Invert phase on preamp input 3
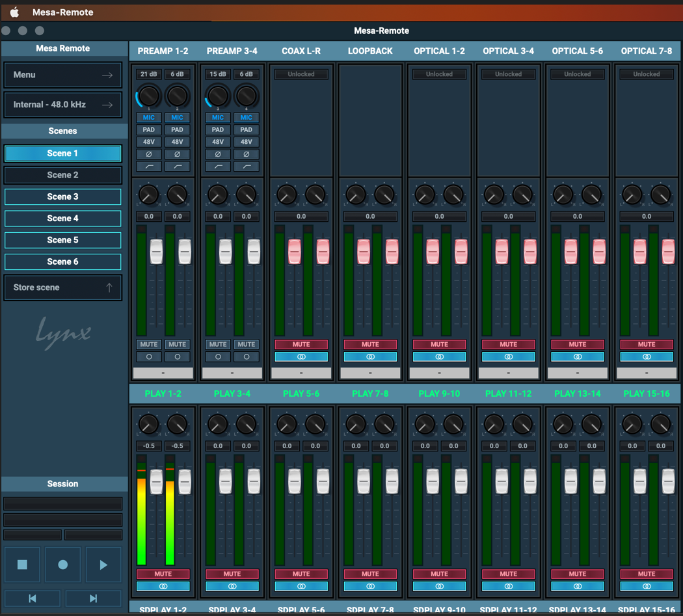The height and width of the screenshot is (616, 683). [x=218, y=154]
